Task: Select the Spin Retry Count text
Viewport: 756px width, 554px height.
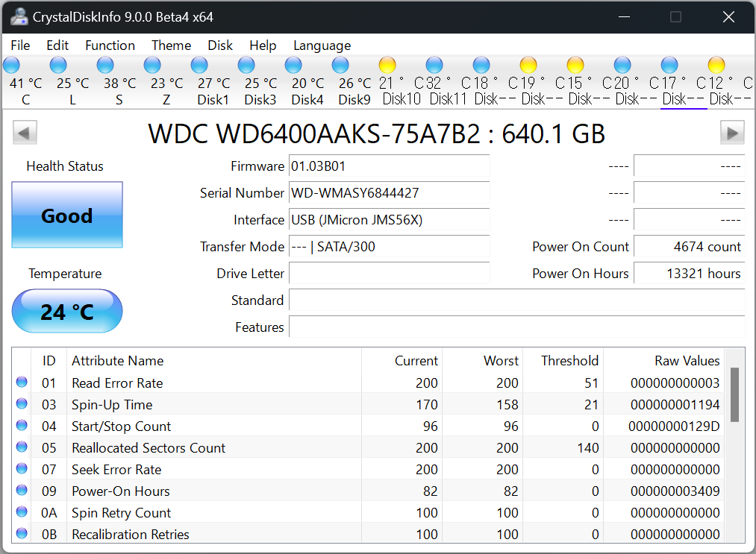Action: click(x=121, y=513)
